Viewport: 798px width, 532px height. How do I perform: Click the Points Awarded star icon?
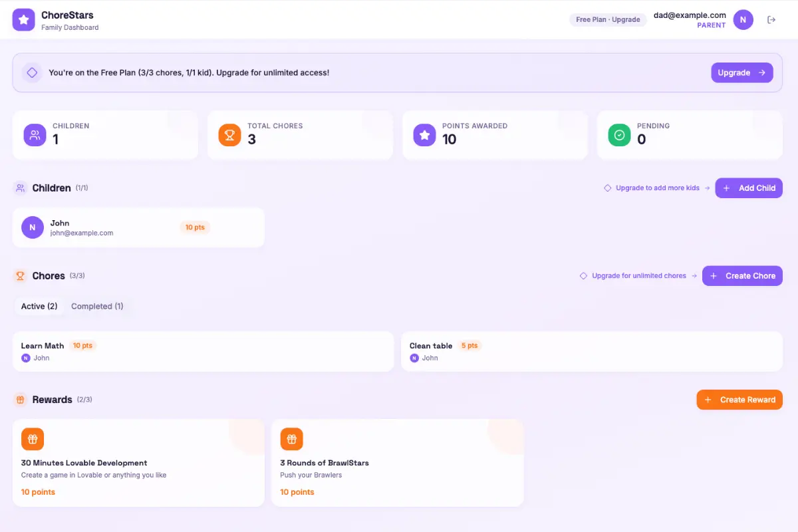click(424, 135)
